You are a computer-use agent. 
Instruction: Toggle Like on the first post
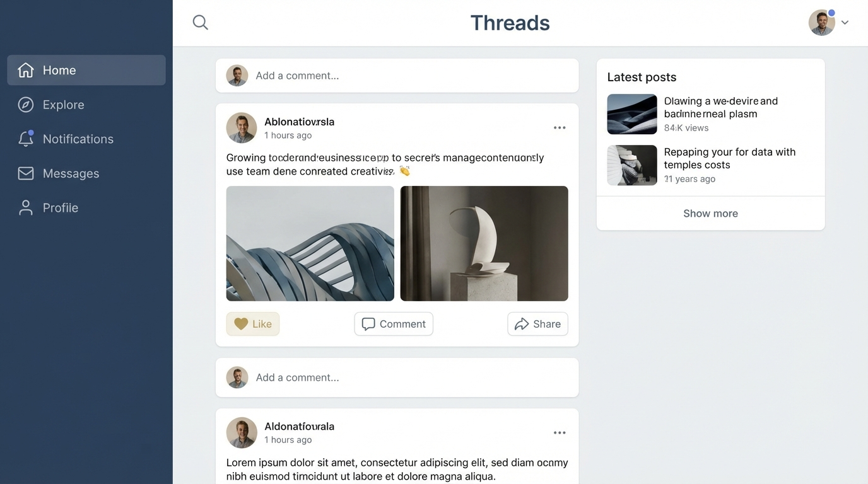point(253,324)
